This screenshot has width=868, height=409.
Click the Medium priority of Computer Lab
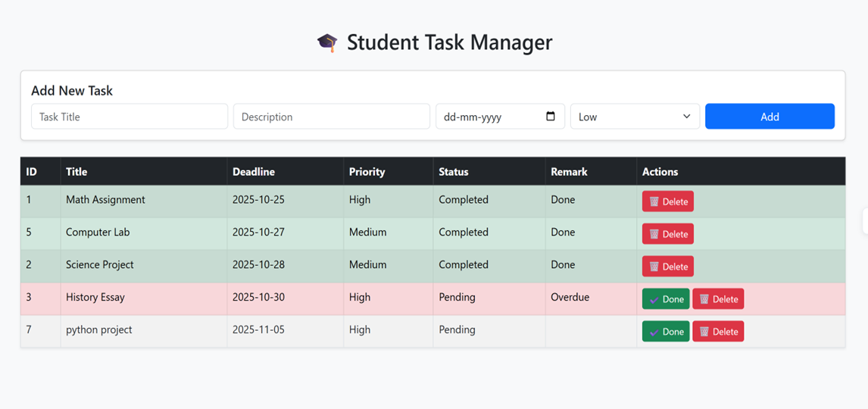pyautogui.click(x=367, y=232)
